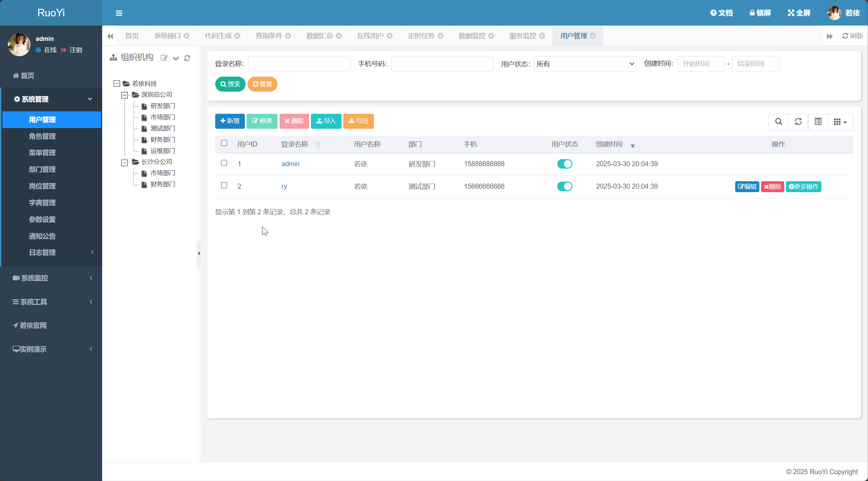Switch table to card view icon
The height and width of the screenshot is (481, 868).
point(818,122)
